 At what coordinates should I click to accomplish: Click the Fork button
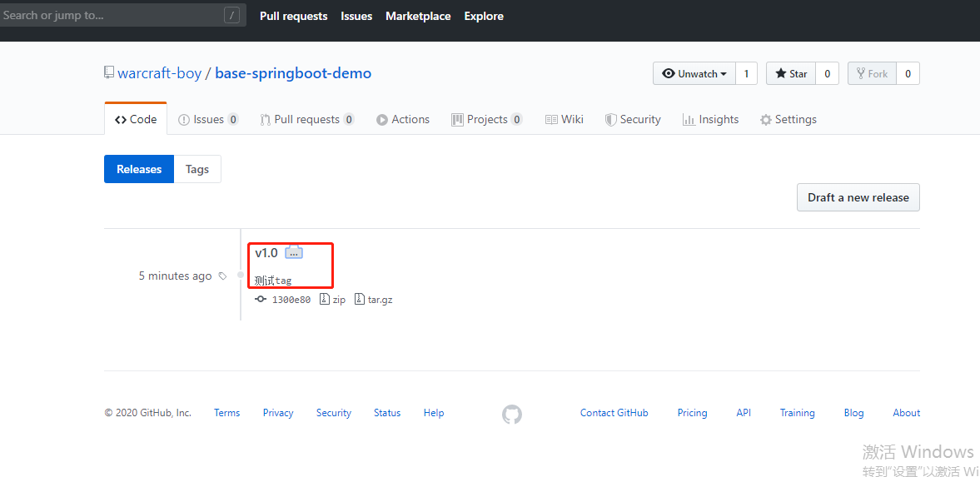point(872,74)
